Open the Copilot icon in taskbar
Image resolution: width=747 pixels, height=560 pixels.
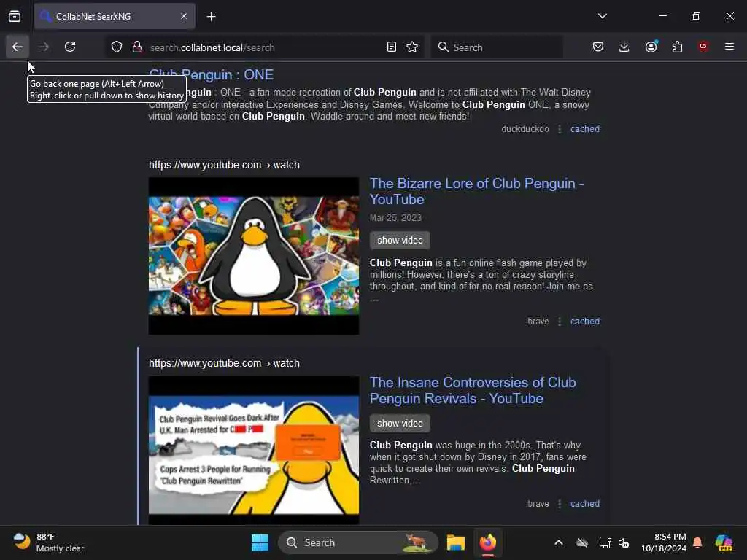click(x=724, y=542)
